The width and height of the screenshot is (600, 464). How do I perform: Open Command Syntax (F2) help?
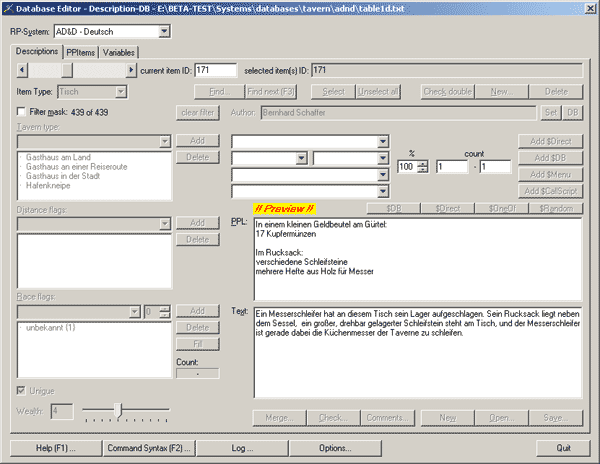[x=150, y=447]
